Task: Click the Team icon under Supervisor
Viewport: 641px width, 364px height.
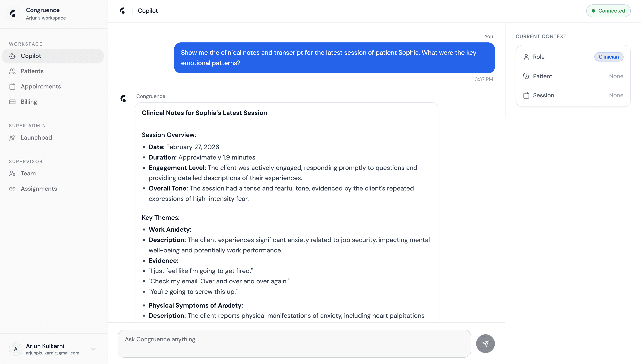Action: [x=13, y=173]
